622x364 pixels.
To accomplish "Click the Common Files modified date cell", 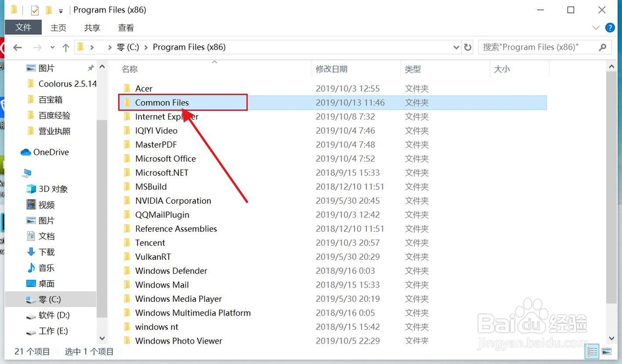I will [350, 102].
